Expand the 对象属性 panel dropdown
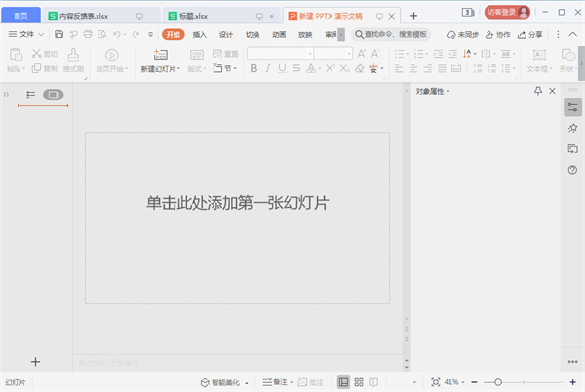 [448, 91]
